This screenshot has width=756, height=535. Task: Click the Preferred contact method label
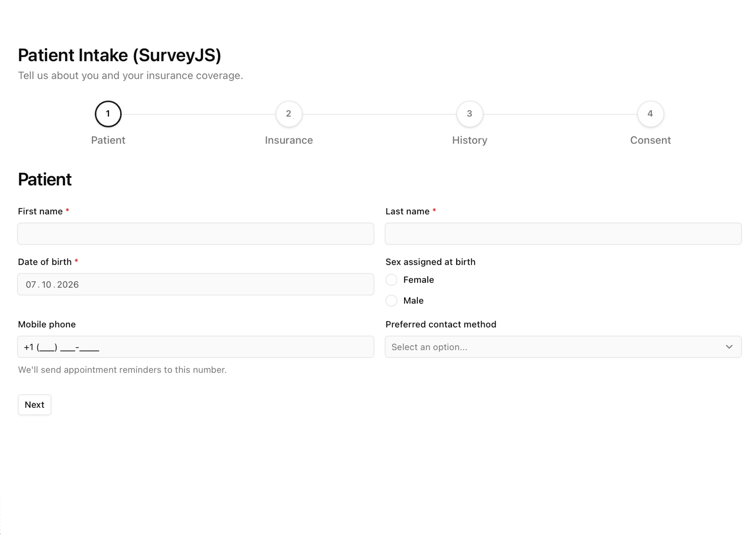[x=441, y=324]
